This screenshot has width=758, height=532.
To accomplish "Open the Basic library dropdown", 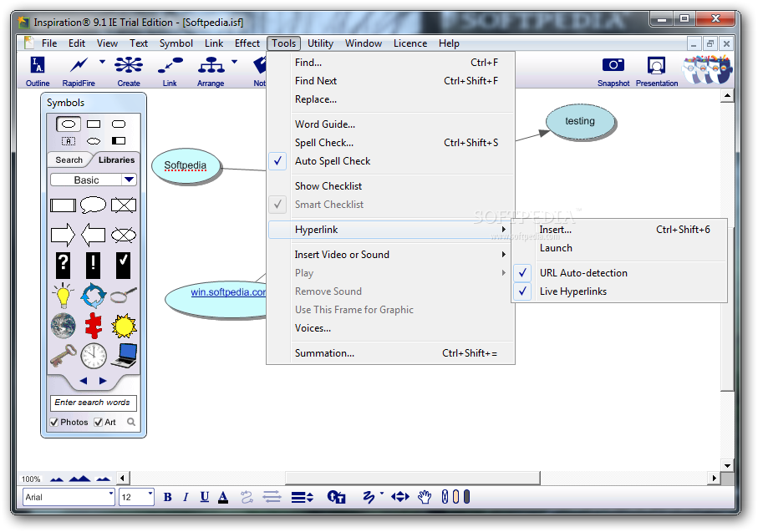I will 129,180.
